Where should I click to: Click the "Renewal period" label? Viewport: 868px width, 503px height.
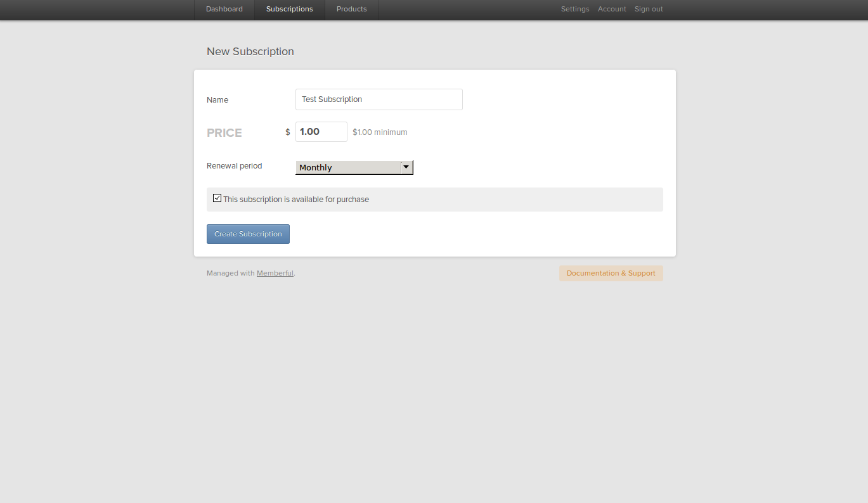(235, 166)
